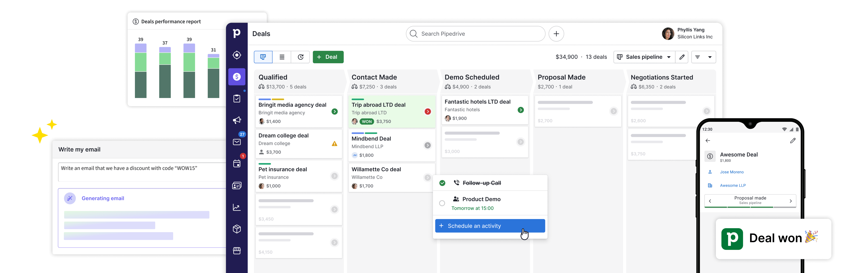The width and height of the screenshot is (868, 273).
Task: Switch to forecast view tab
Action: tap(301, 57)
